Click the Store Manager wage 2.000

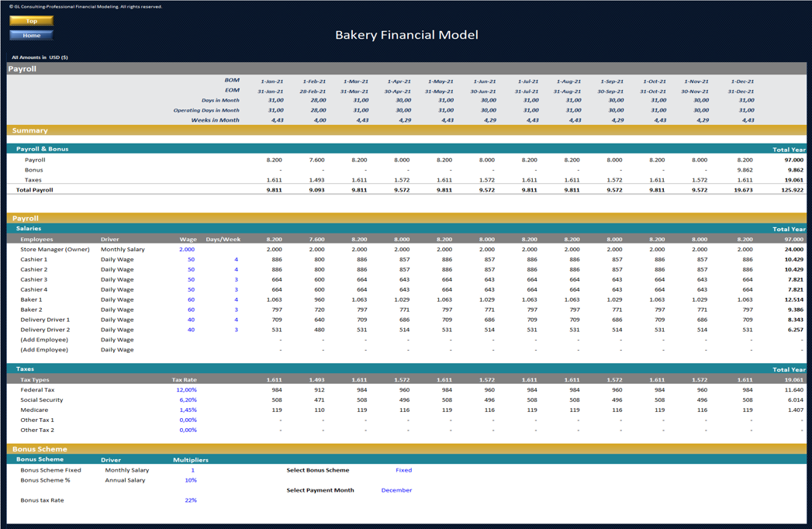coord(187,249)
